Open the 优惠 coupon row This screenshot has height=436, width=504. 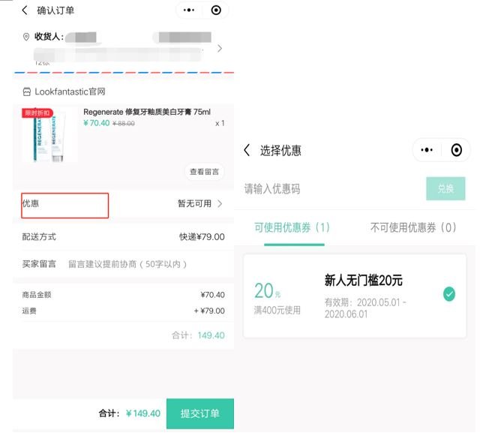[x=123, y=204]
